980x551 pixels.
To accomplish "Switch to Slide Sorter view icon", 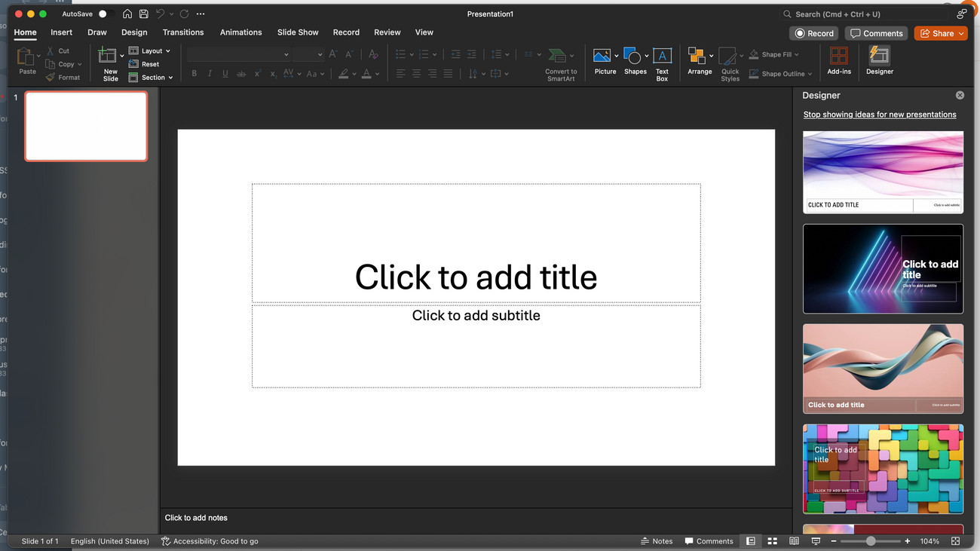I will tap(772, 541).
